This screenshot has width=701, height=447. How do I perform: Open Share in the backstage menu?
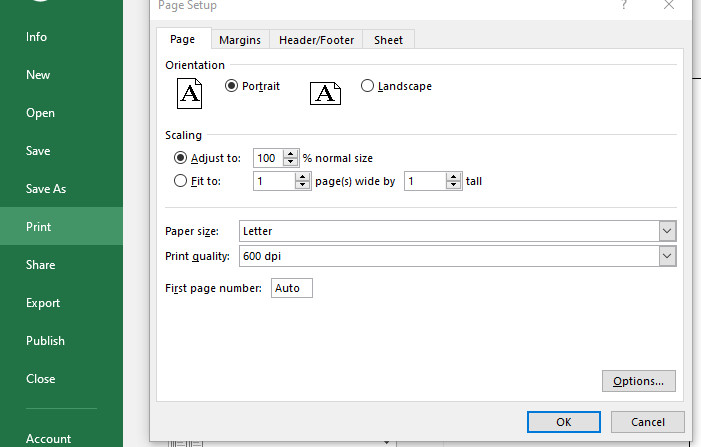tap(61, 265)
